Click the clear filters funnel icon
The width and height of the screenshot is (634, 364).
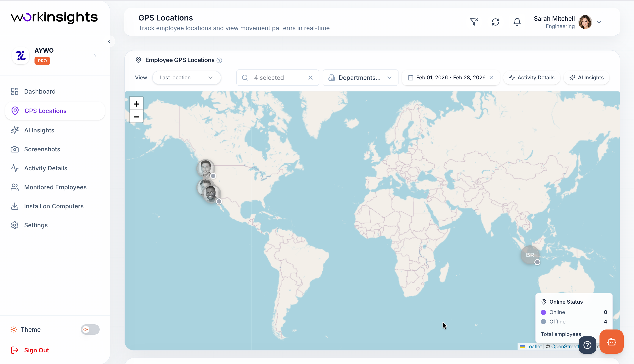474,22
